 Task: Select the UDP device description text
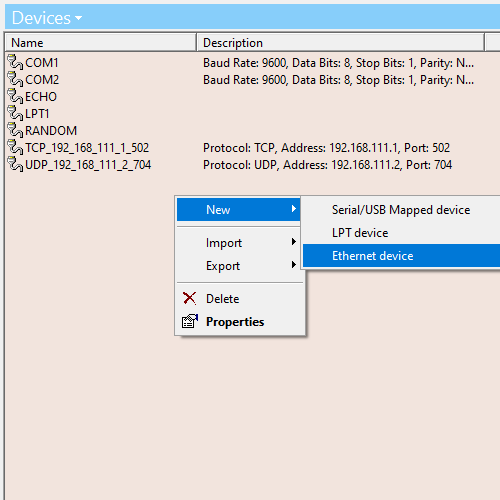tap(327, 165)
